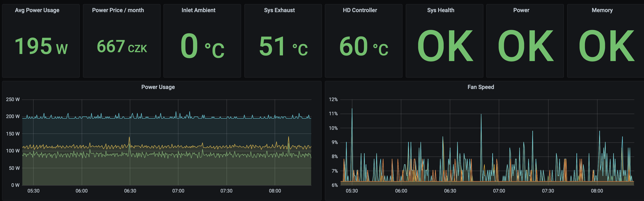This screenshot has height=201, width=644.
Task: Open the Power Usage panel title menu
Action: click(x=158, y=87)
